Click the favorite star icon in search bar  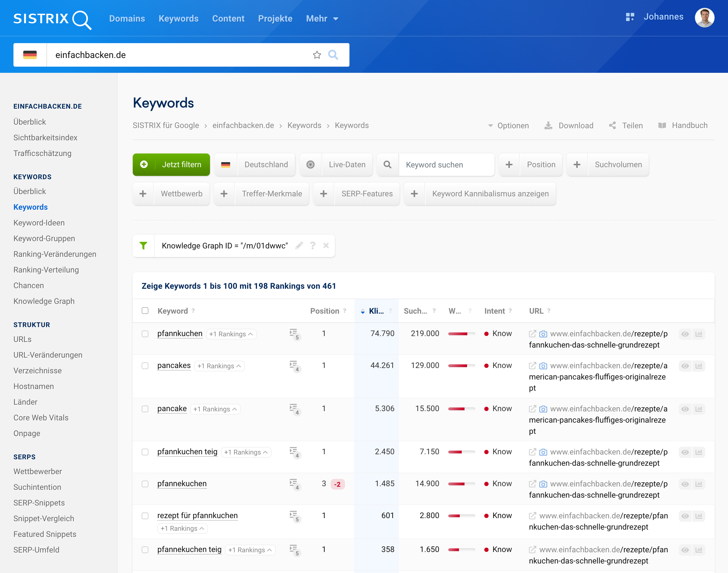(x=317, y=55)
